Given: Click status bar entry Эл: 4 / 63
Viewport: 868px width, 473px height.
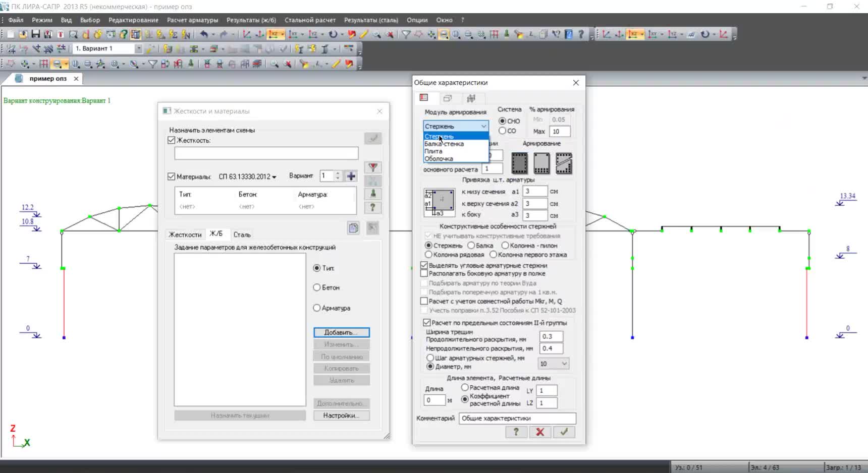Looking at the screenshot, I should [x=765, y=467].
